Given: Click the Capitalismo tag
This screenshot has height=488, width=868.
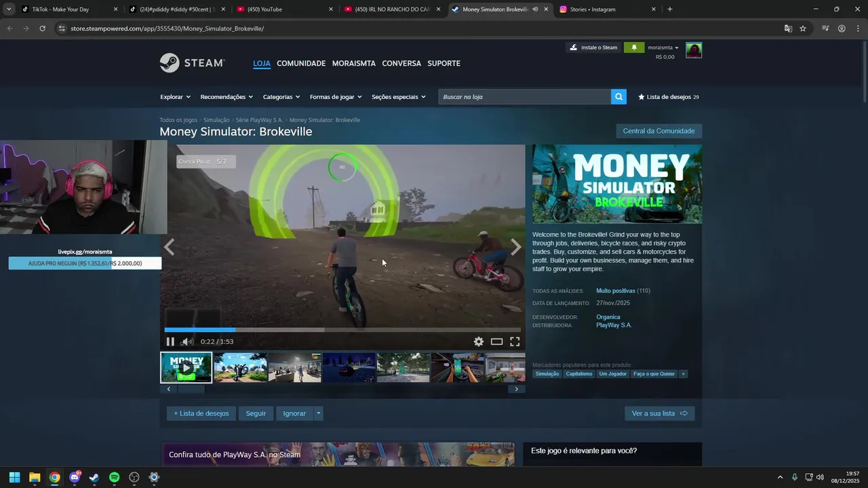Looking at the screenshot, I should pos(579,374).
